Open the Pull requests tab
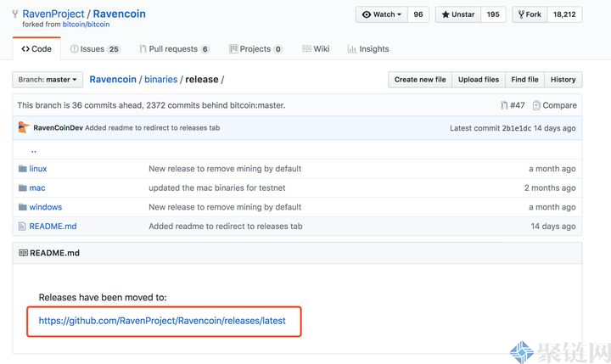The height and width of the screenshot is (364, 611). point(174,49)
